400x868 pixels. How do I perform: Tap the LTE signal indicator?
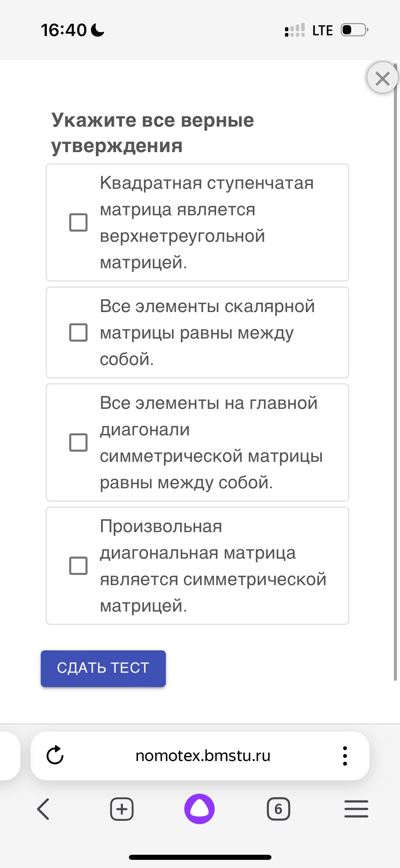point(322,30)
